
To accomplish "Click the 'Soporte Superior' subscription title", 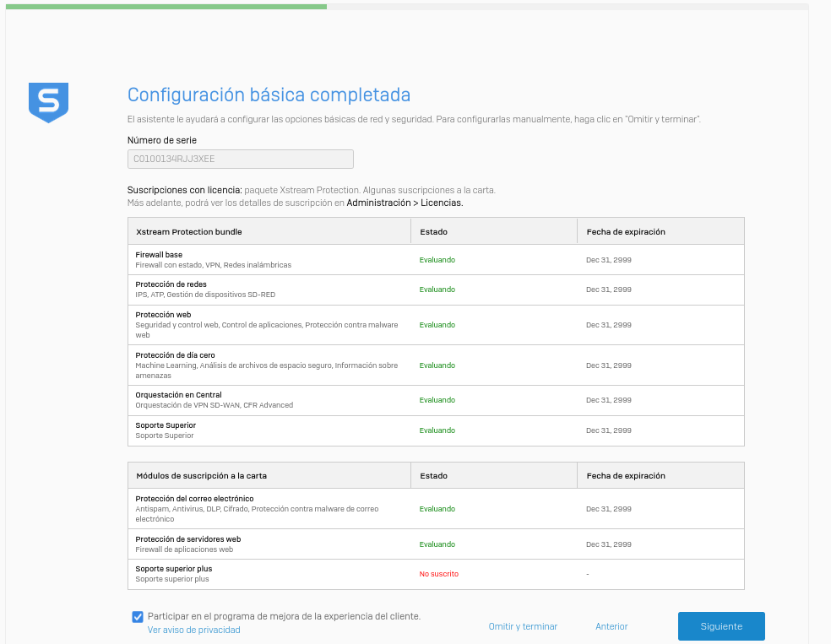I will tap(166, 425).
